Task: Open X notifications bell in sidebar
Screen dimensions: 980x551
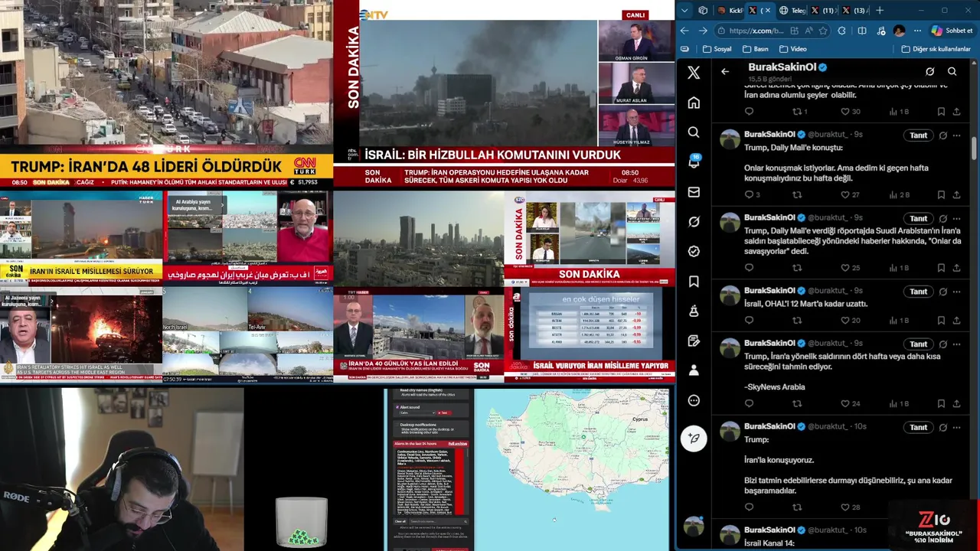Action: pyautogui.click(x=694, y=162)
